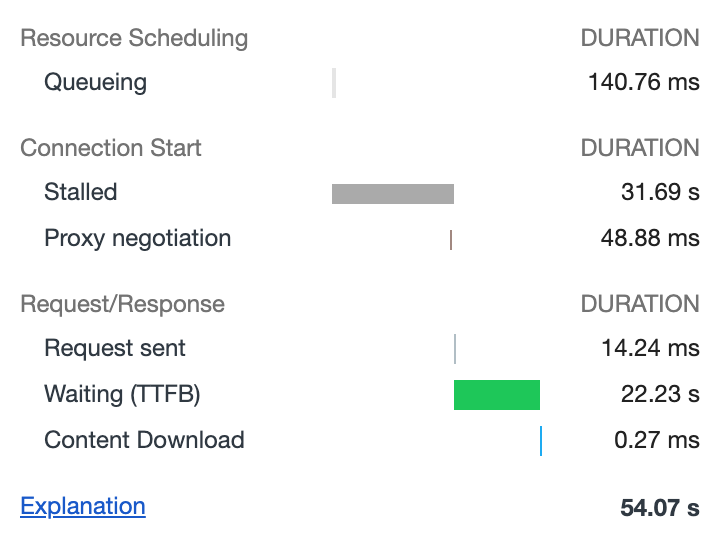Click the Stalled row label
The image size is (728, 546).
click(81, 192)
